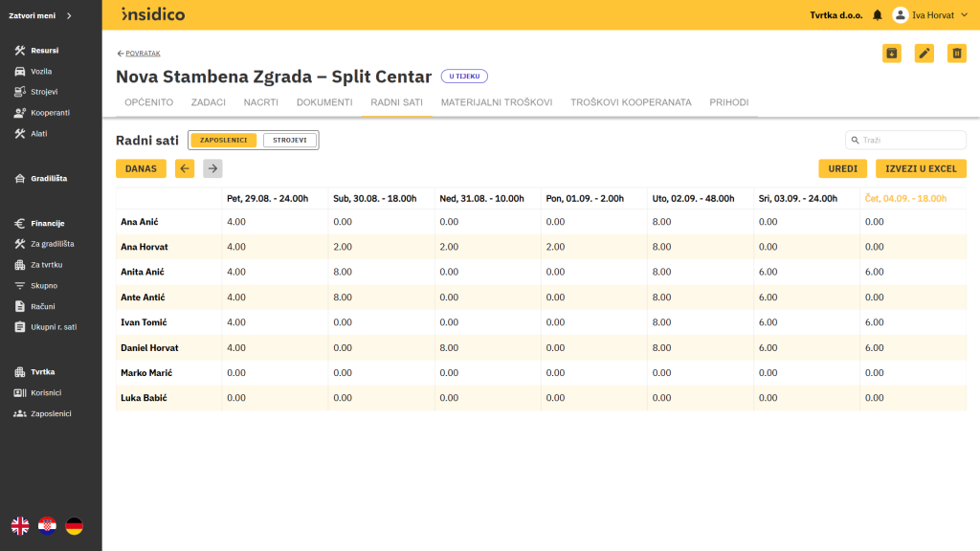This screenshot has height=551, width=980.
Task: Toggle view to Strojevi
Action: click(x=289, y=141)
